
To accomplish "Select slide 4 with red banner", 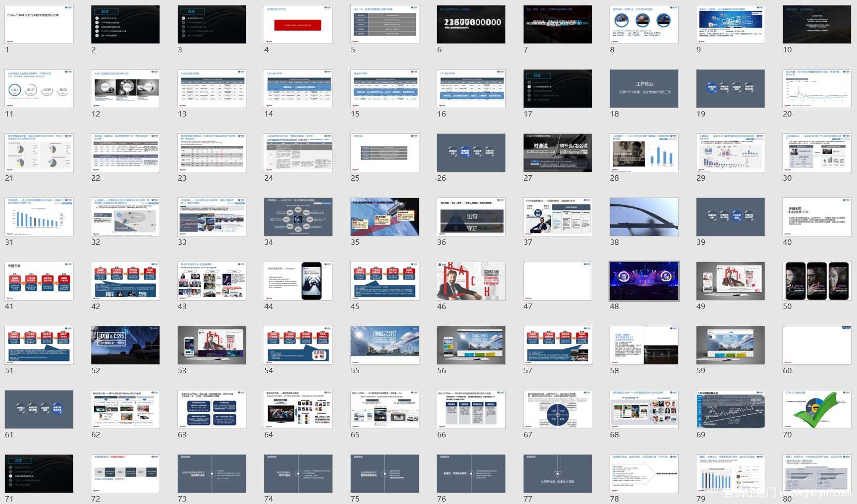I will pos(298,24).
